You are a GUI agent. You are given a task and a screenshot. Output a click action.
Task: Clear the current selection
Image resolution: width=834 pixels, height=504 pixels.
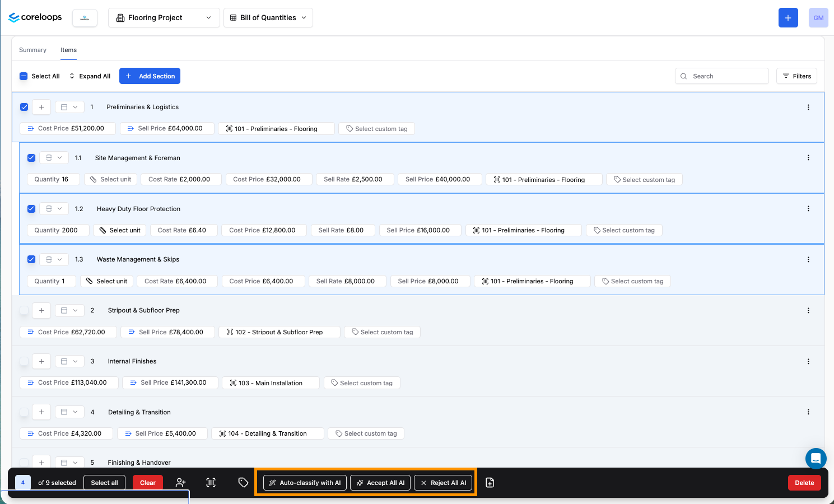coord(148,483)
